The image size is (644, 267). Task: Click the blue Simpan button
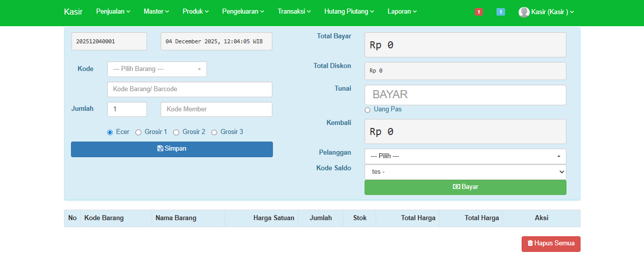[172, 149]
